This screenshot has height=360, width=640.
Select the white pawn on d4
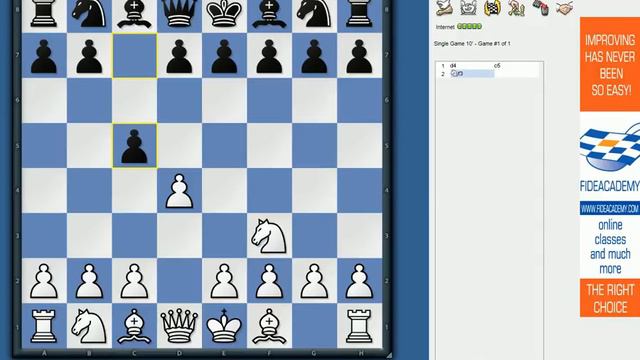[x=179, y=191]
